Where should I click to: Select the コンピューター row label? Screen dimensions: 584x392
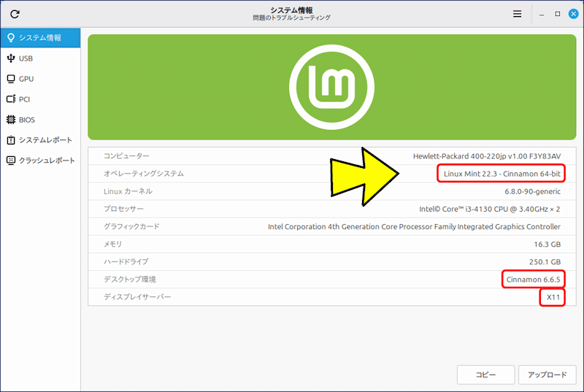click(x=126, y=156)
